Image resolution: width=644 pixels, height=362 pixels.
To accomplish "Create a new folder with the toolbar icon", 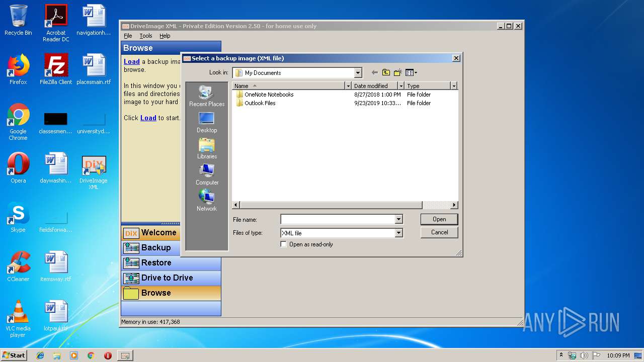I will point(398,73).
